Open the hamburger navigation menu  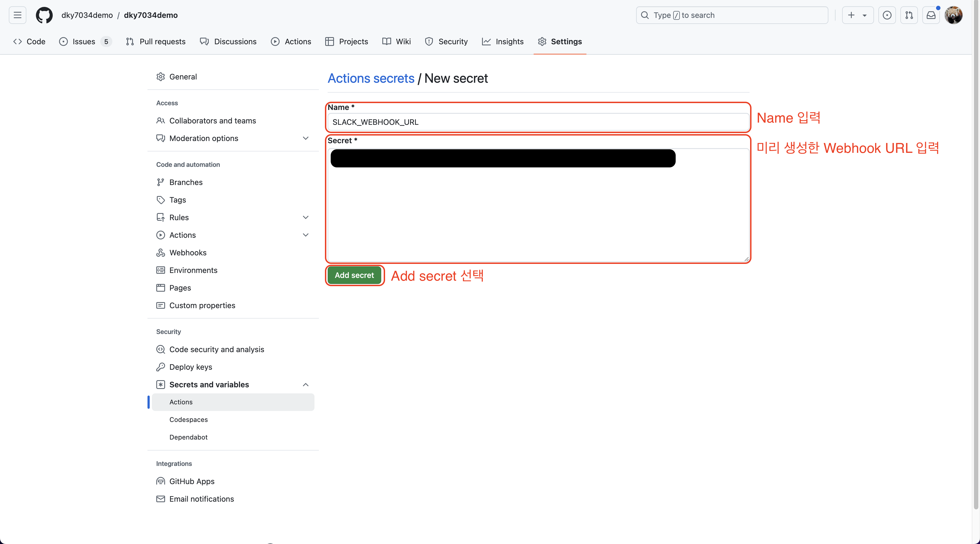pyautogui.click(x=18, y=15)
